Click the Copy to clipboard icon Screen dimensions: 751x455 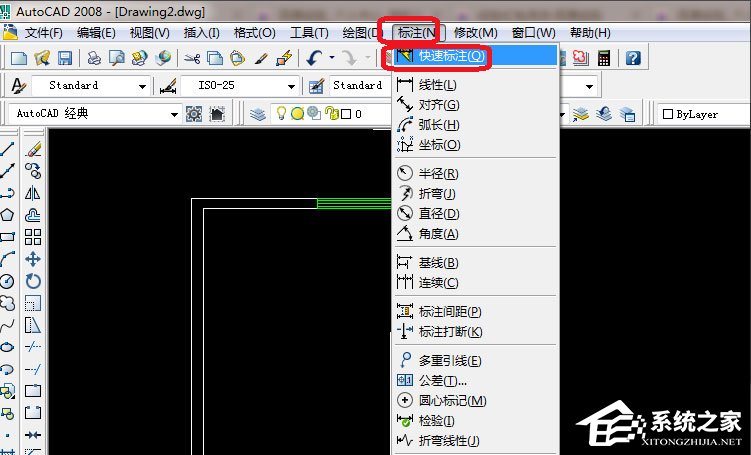[x=215, y=58]
